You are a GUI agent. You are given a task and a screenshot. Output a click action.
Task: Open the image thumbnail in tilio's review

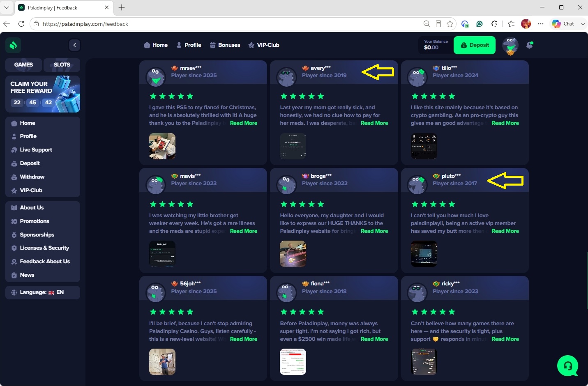[x=424, y=146]
